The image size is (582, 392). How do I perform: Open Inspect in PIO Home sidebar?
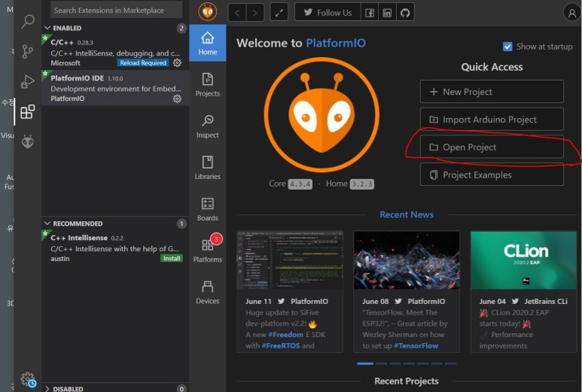click(x=208, y=126)
